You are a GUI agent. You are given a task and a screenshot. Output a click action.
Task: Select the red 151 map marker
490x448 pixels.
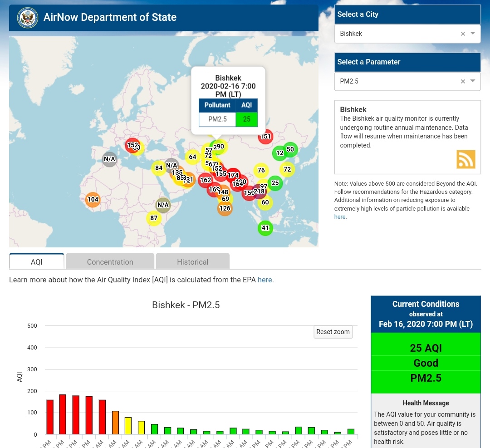pos(265,137)
